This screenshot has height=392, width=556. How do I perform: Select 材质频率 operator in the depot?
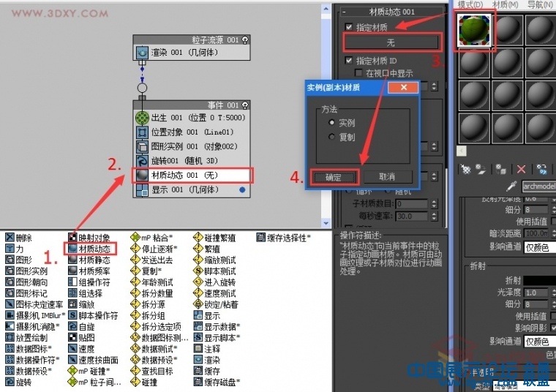(89, 271)
